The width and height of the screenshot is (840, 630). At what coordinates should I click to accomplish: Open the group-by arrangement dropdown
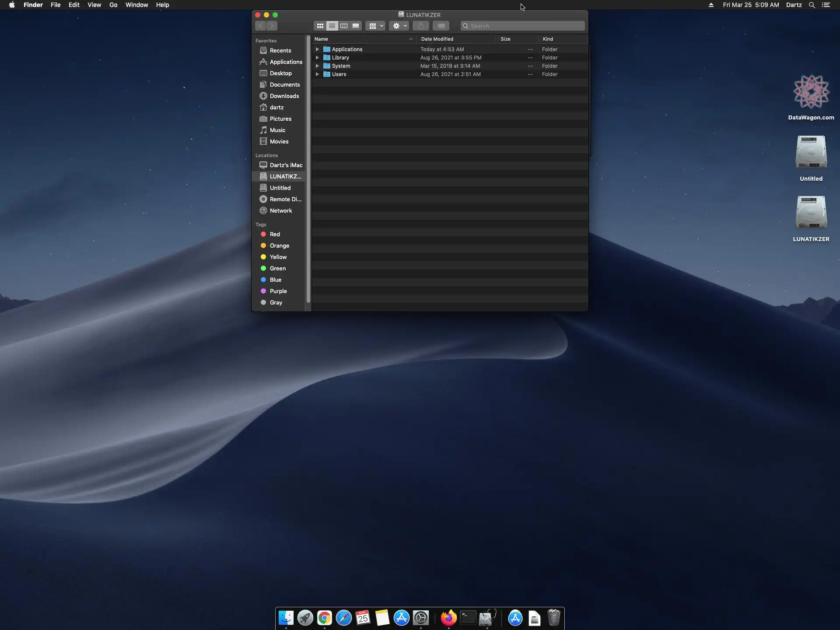[375, 26]
